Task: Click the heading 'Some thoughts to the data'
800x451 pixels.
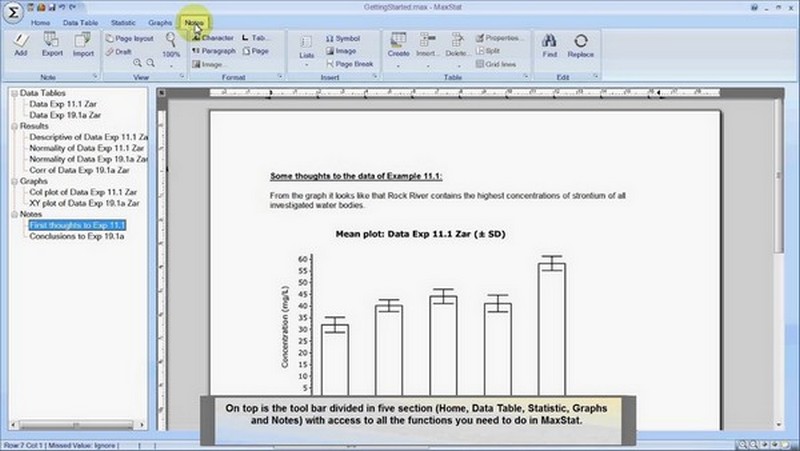Action: (x=356, y=176)
